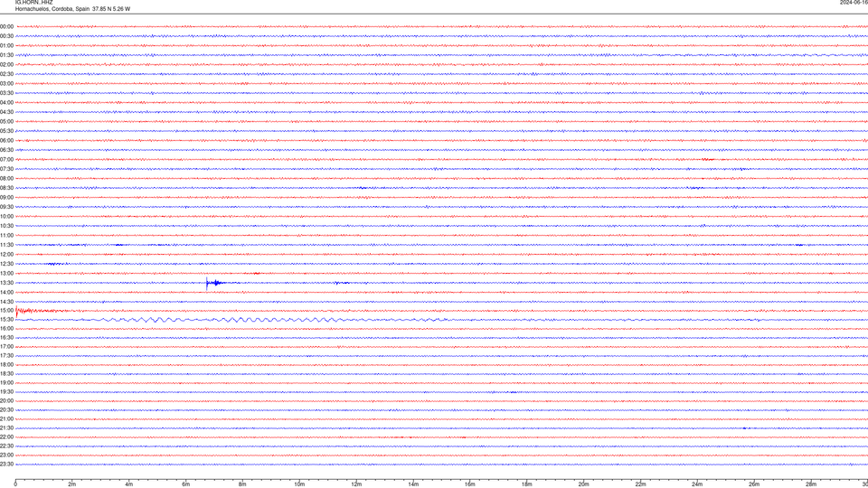The width and height of the screenshot is (868, 488).
Task: Click the 02:30 trace time label
Action: 6,74
